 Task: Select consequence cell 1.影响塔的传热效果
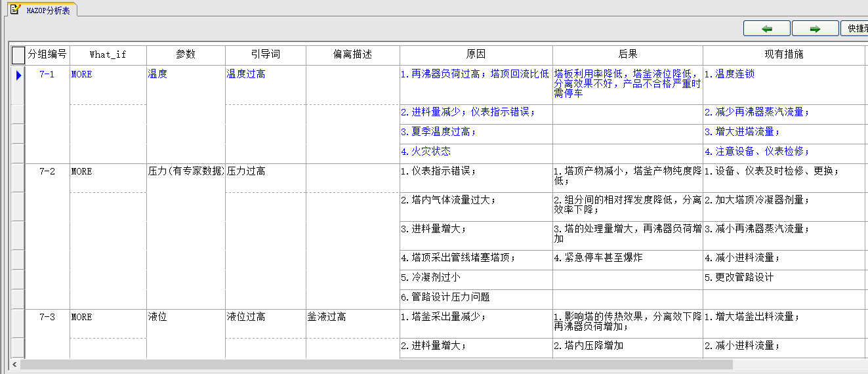[x=628, y=323]
